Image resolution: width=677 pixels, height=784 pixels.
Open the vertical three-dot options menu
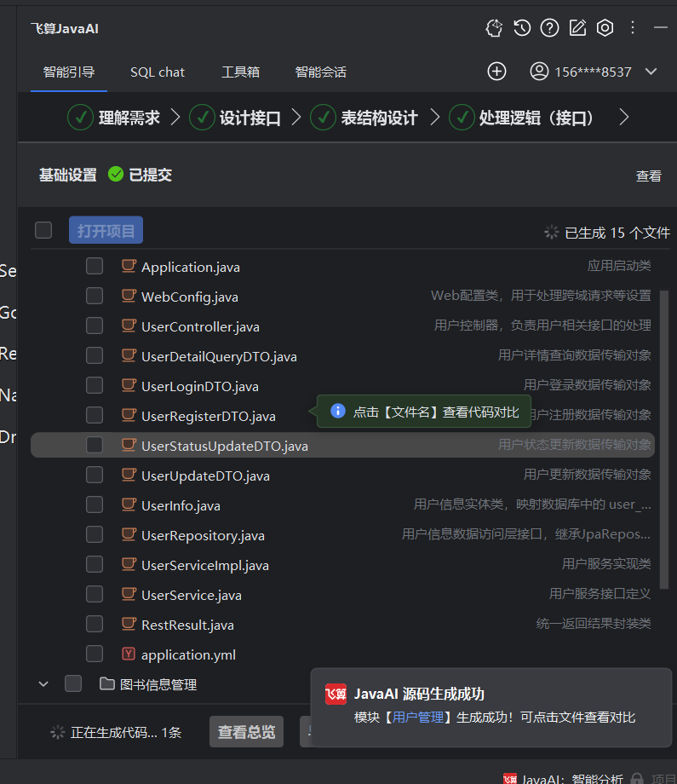[x=633, y=27]
